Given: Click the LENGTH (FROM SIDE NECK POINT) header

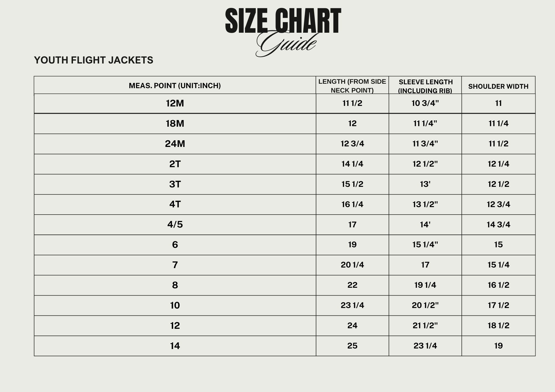Looking at the screenshot, I should (352, 86).
